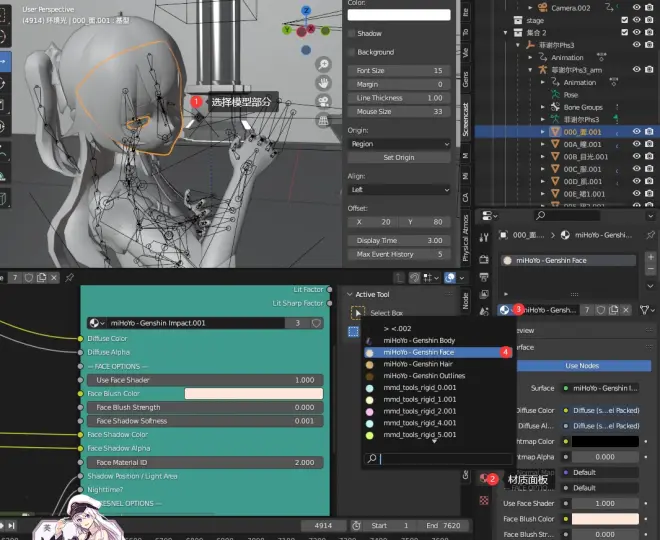
Task: Click the outliner display mode icon
Action: [x=489, y=215]
